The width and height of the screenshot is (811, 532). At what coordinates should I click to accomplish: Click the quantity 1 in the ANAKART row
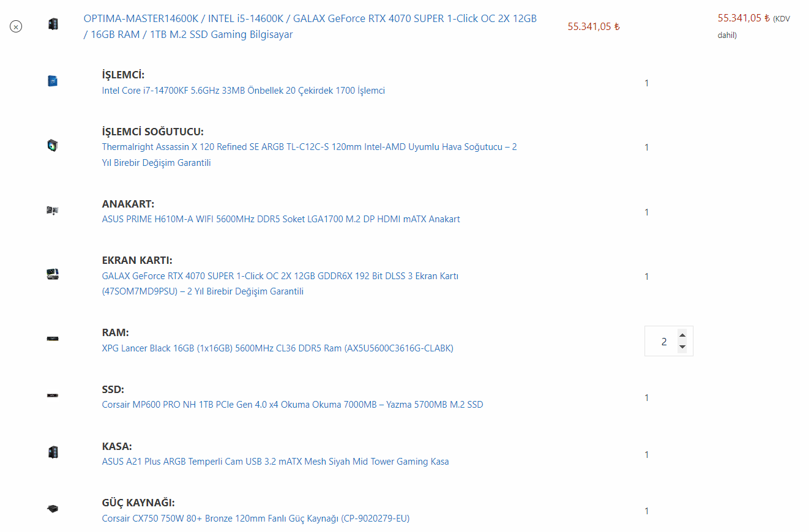(646, 212)
